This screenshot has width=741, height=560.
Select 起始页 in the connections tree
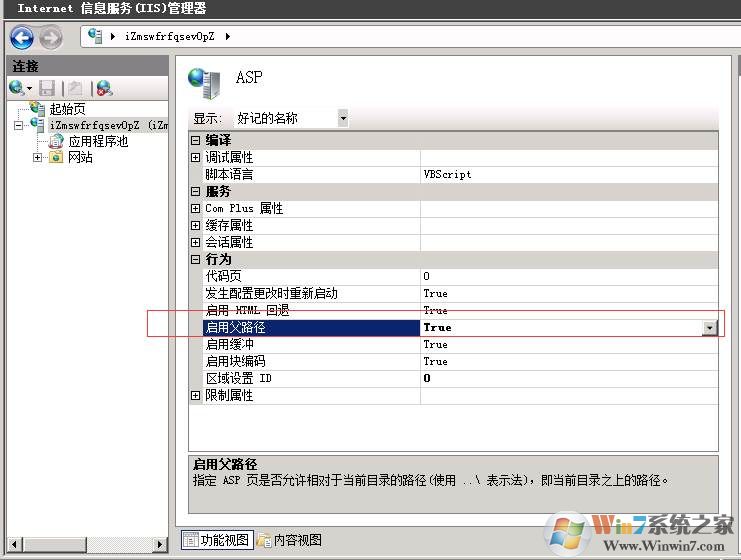[x=68, y=109]
